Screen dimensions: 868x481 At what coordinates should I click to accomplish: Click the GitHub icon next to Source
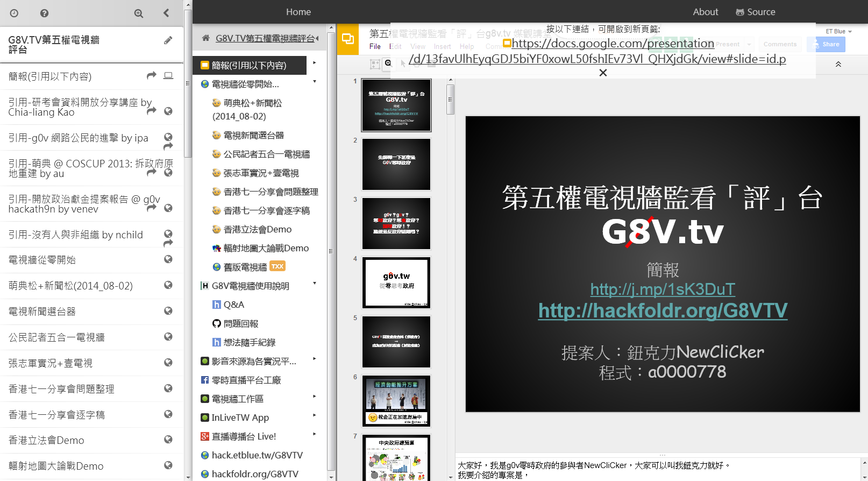740,12
